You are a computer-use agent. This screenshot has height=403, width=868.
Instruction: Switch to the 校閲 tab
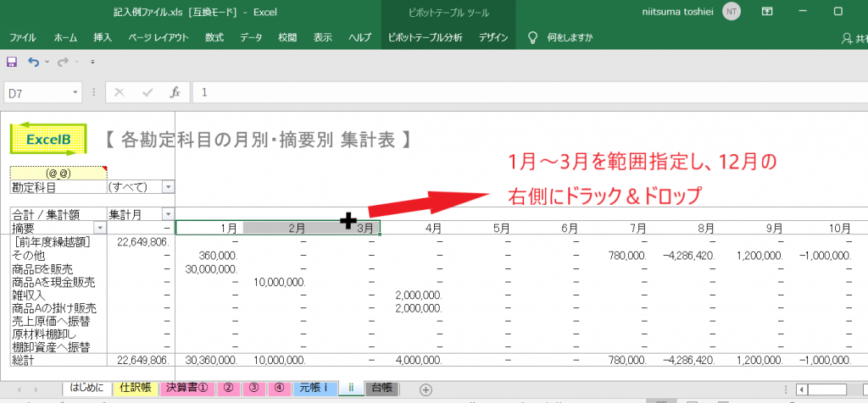pos(287,37)
